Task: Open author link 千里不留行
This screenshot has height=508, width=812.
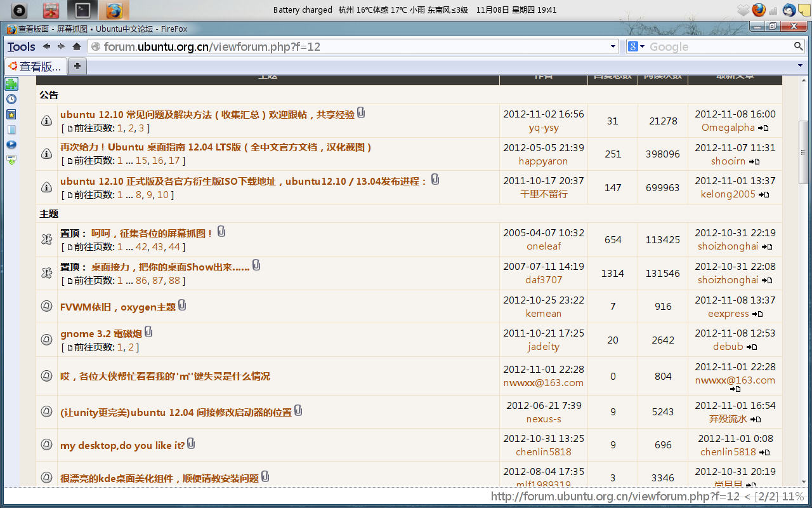Action: click(544, 194)
